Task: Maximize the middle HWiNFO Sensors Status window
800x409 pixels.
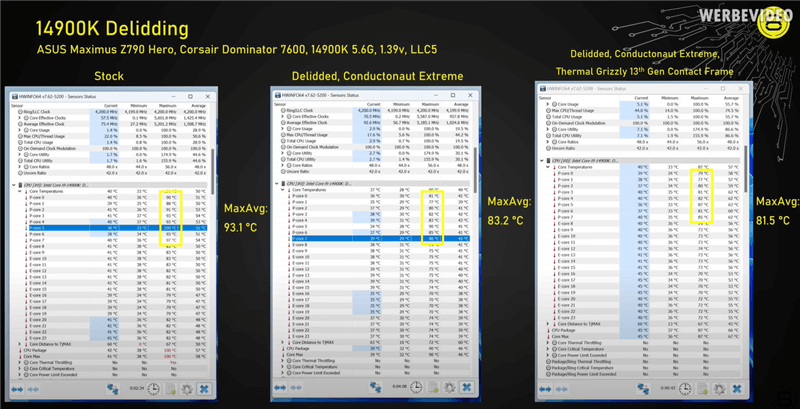Action: (454, 96)
